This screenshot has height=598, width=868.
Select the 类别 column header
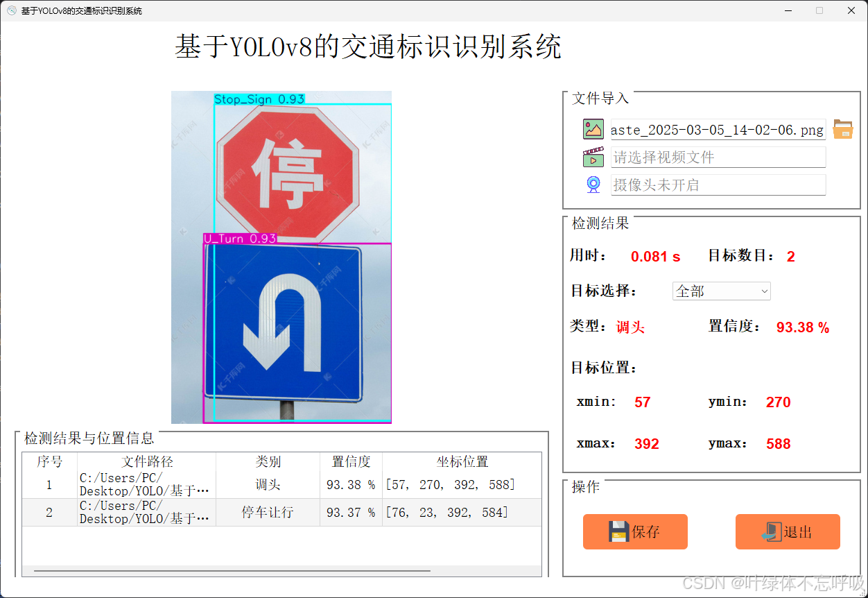268,461
